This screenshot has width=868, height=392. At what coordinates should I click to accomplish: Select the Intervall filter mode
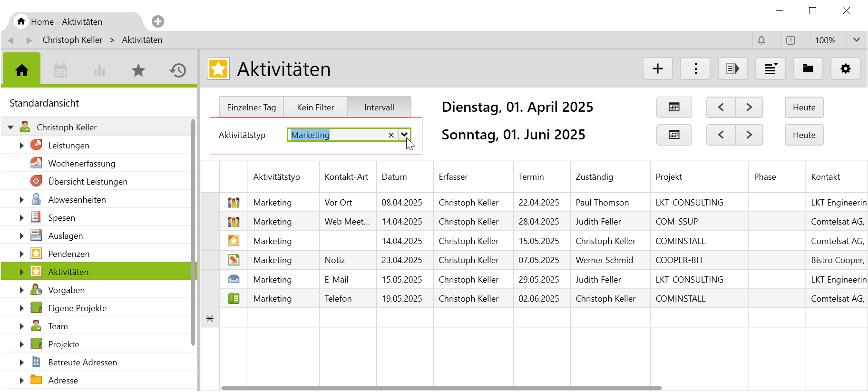click(x=379, y=108)
